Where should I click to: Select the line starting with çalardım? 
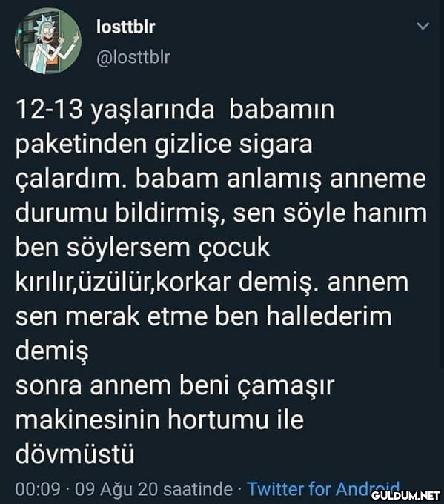(x=221, y=179)
